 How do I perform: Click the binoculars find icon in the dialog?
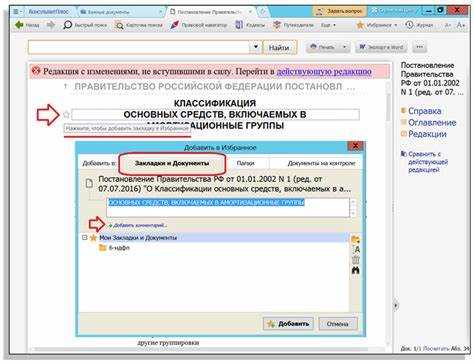pos(356,270)
